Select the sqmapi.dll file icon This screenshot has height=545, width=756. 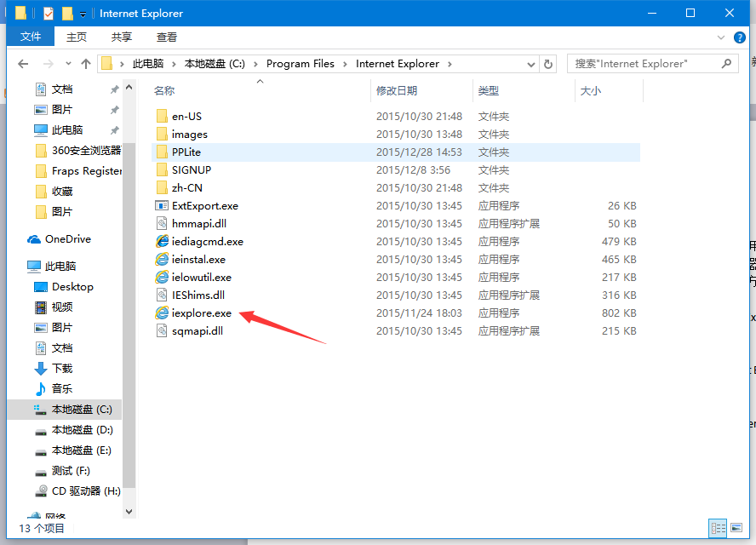(162, 330)
